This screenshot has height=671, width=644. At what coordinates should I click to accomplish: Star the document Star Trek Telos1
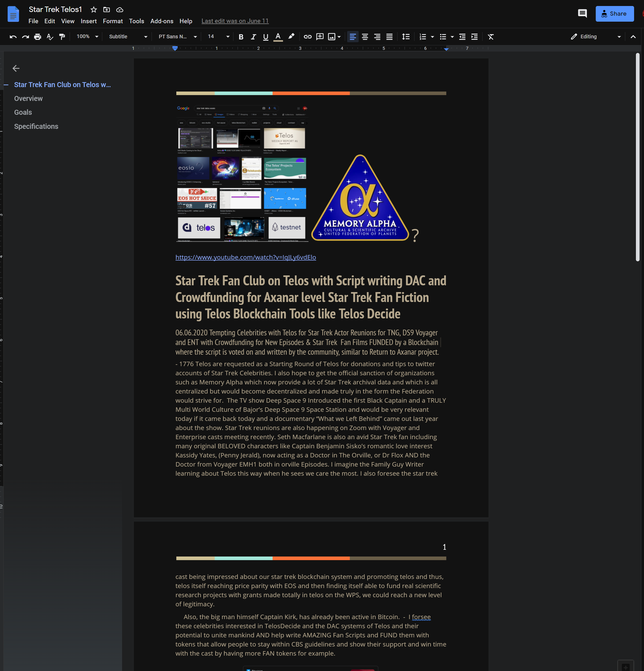coord(93,10)
